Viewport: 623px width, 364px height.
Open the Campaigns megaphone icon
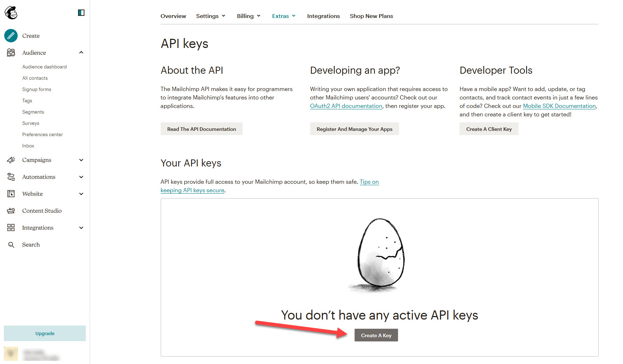click(x=11, y=160)
